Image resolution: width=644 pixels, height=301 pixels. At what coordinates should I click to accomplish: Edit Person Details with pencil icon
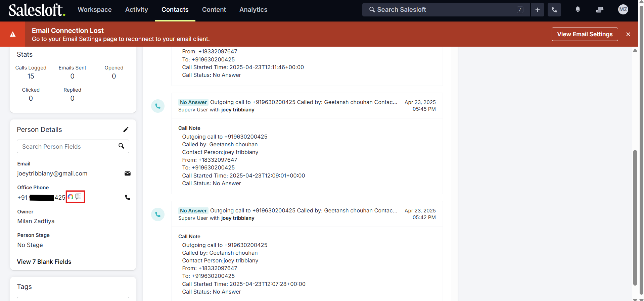pyautogui.click(x=126, y=130)
